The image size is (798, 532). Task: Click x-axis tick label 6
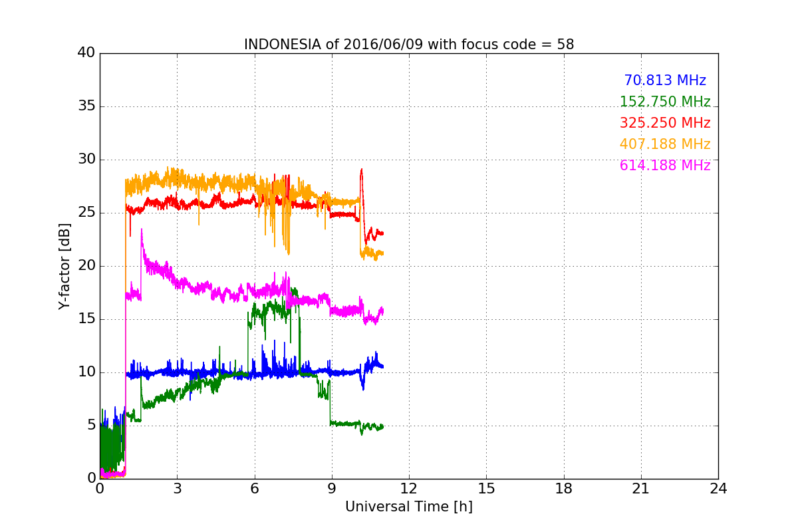(254, 489)
